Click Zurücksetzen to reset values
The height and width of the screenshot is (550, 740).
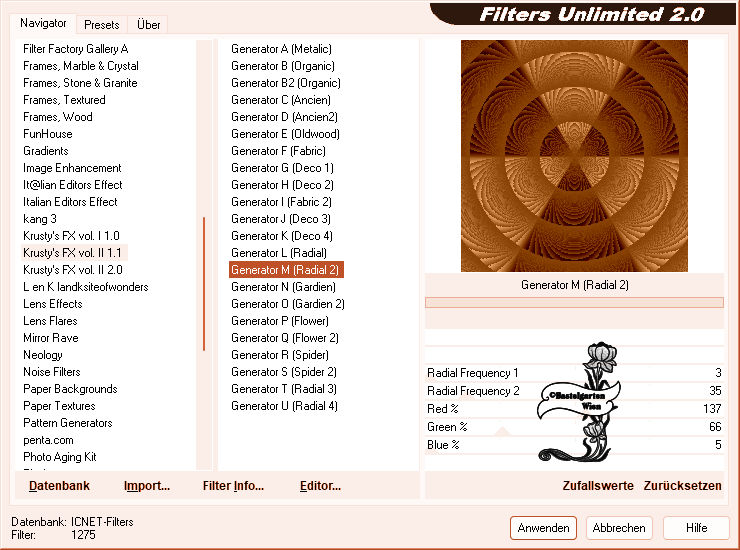682,485
